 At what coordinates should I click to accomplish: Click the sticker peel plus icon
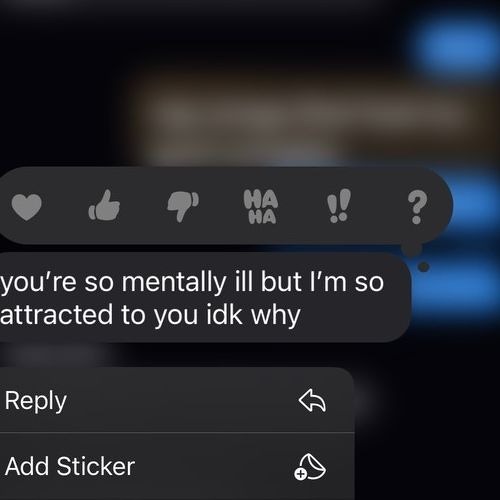point(310,466)
